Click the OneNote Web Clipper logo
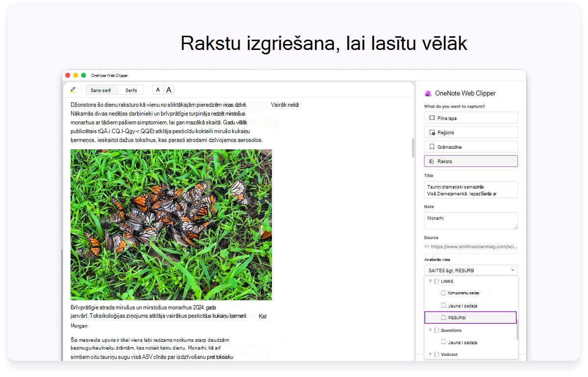Viewport: 588px width, 377px height. (428, 94)
